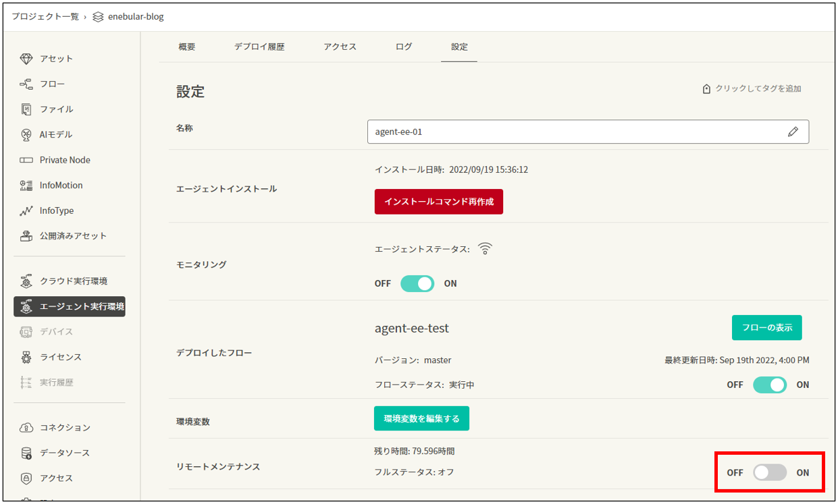Open the ログ tab
This screenshot has width=838, height=504.
pyautogui.click(x=404, y=47)
